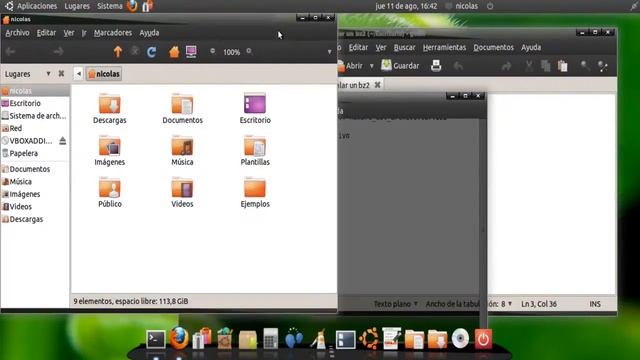Go up one folder in Nautilus toolbar
Screen dimensions: 640x360
[118, 52]
